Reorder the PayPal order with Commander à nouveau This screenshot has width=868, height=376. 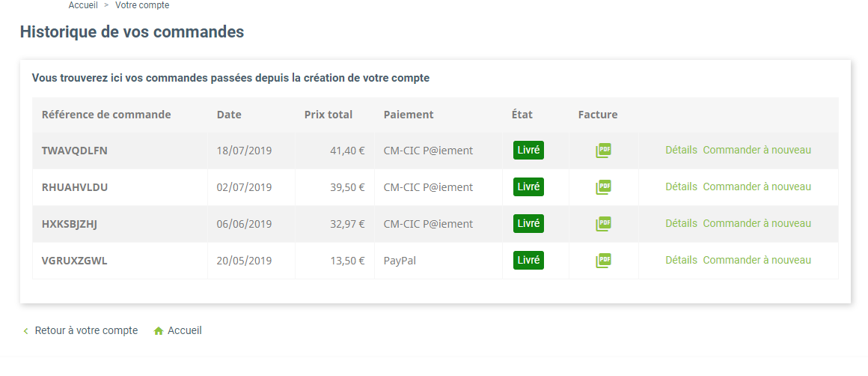point(757,260)
